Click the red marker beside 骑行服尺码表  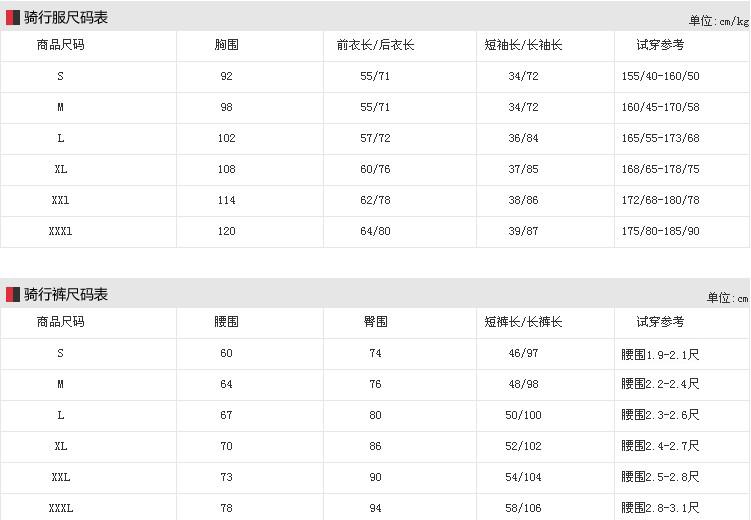pyautogui.click(x=13, y=18)
